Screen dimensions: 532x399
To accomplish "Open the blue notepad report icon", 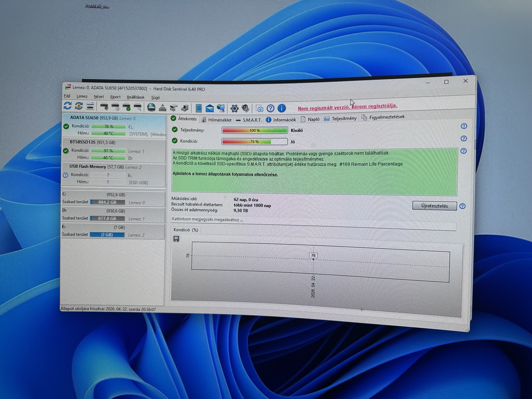I will click(x=199, y=108).
